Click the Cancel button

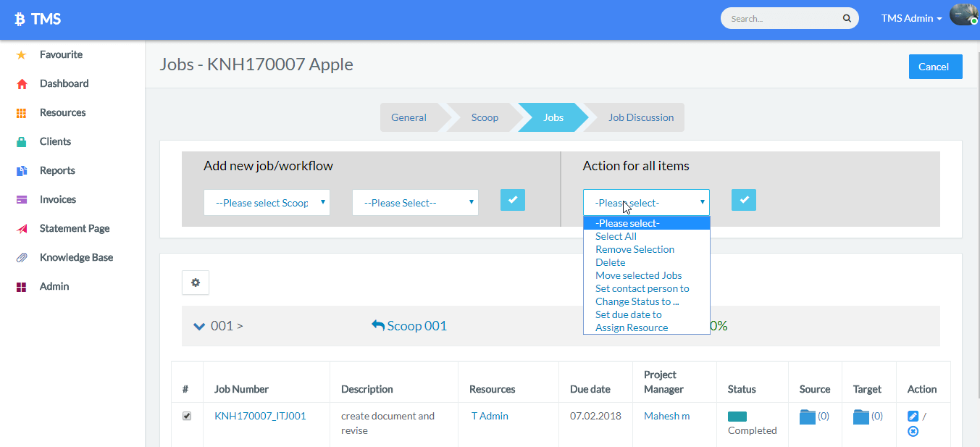pyautogui.click(x=934, y=67)
